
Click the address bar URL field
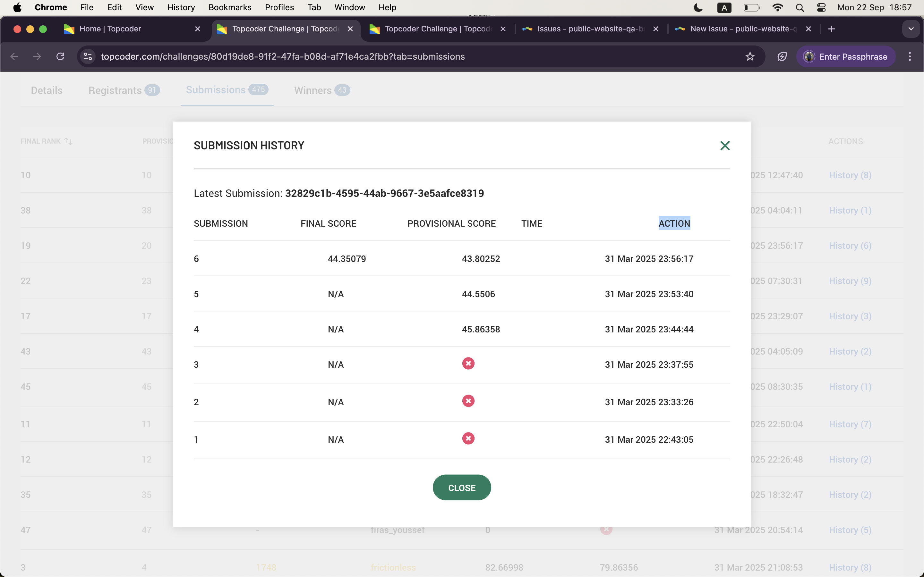[283, 56]
